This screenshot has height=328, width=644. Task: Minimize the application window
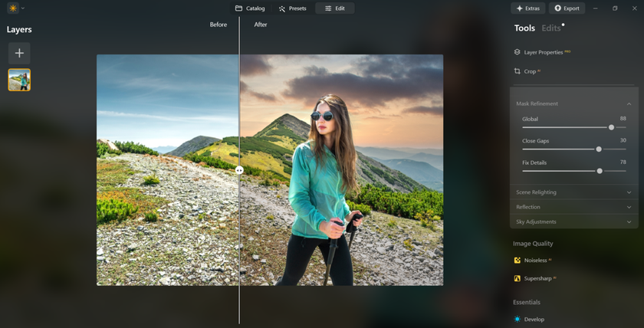[596, 8]
